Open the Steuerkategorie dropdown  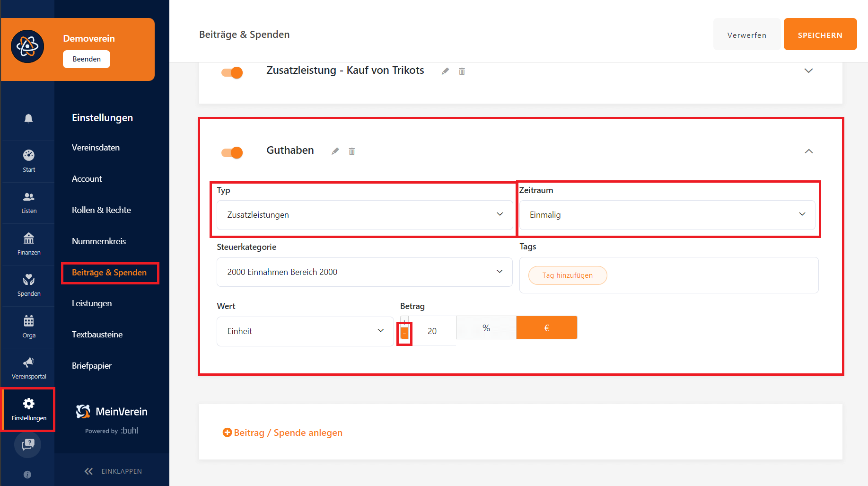[x=365, y=272]
